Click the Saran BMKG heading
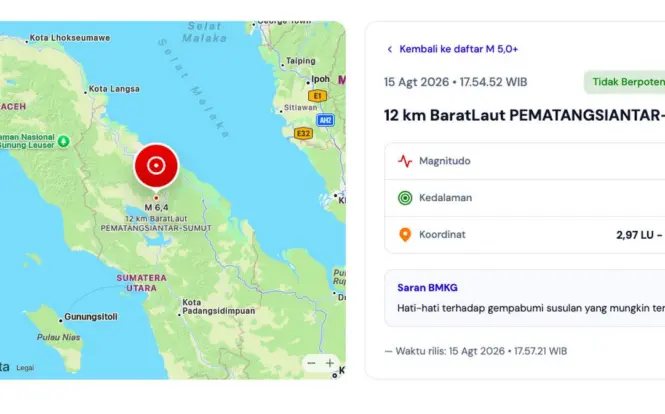665x414 pixels. coord(428,288)
